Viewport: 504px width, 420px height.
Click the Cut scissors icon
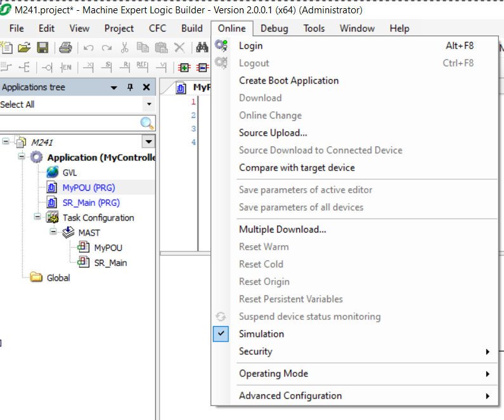(124, 48)
